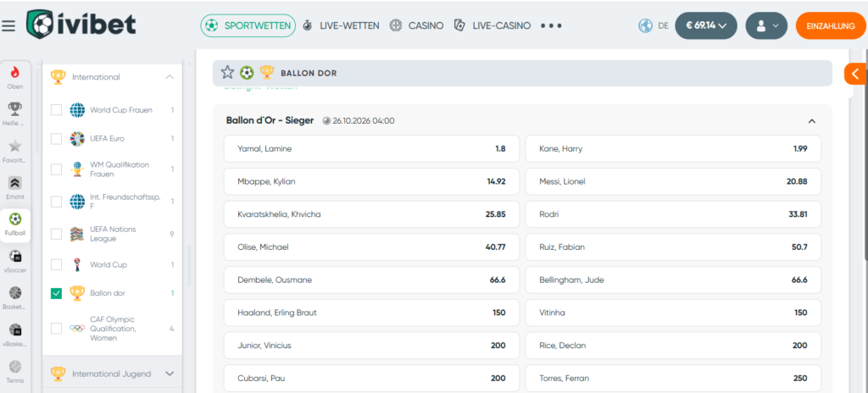Screen dimensions: 868x393
Task: Switch to the Live-Wetten tab
Action: tap(341, 25)
